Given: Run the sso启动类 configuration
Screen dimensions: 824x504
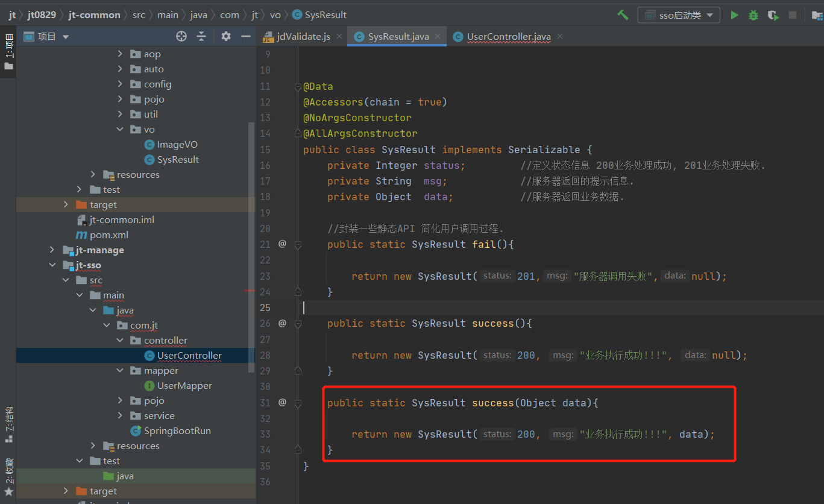Looking at the screenshot, I should [x=734, y=15].
